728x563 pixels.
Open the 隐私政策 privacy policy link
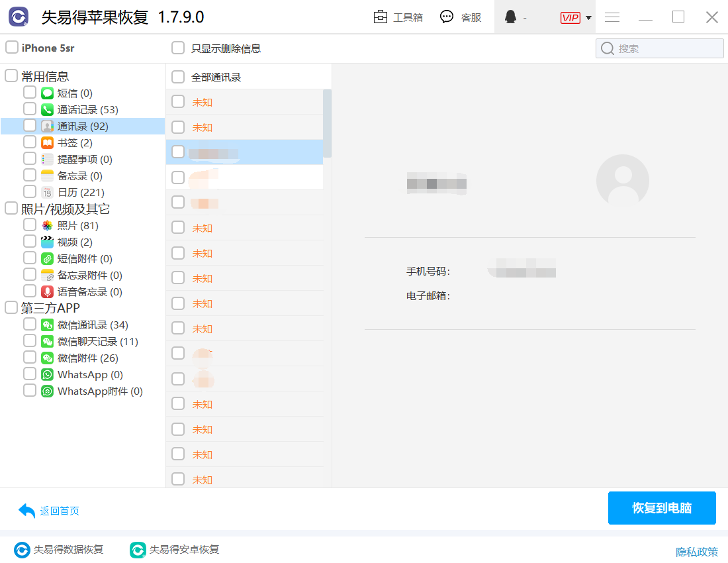point(696,552)
